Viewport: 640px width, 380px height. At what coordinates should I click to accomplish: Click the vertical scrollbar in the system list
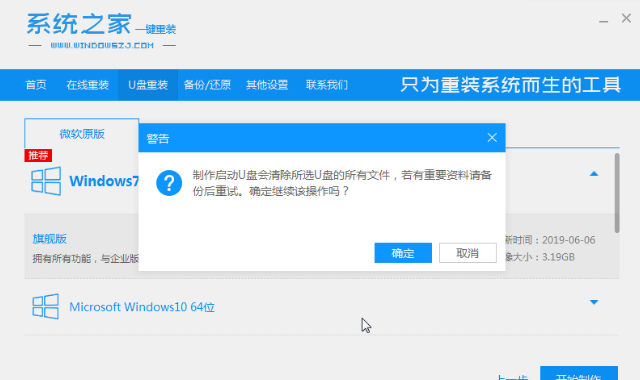point(617,193)
